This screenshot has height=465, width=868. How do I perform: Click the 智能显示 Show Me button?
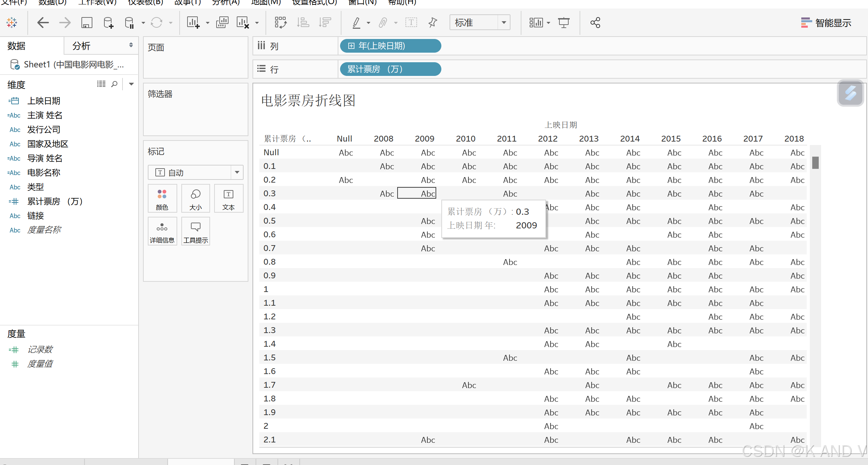tap(826, 23)
